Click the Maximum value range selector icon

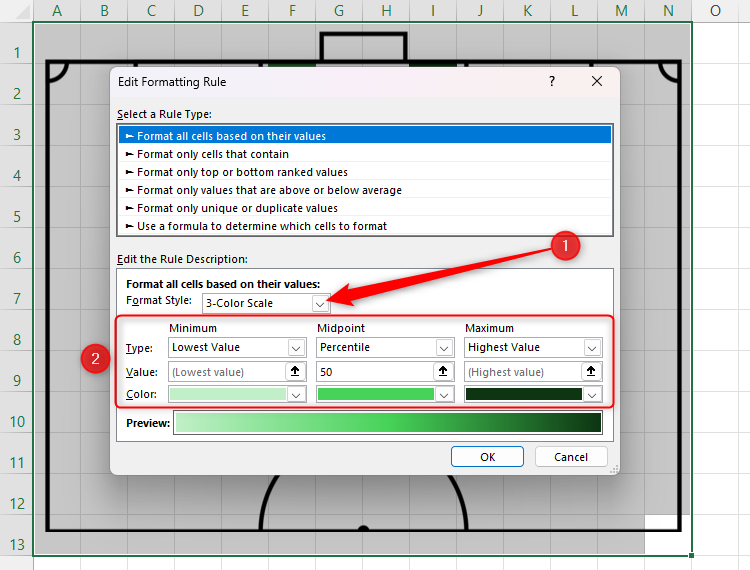[x=591, y=372]
